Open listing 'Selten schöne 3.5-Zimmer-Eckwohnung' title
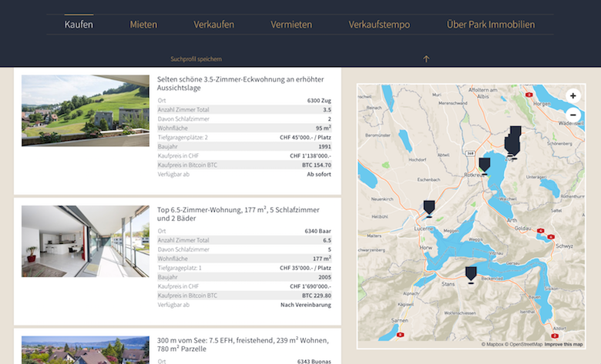The width and height of the screenshot is (601, 364). point(240,83)
